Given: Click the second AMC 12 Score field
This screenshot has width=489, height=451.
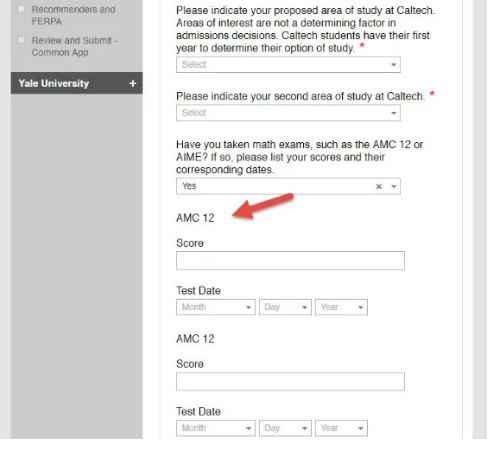Looking at the screenshot, I should click(x=290, y=381).
